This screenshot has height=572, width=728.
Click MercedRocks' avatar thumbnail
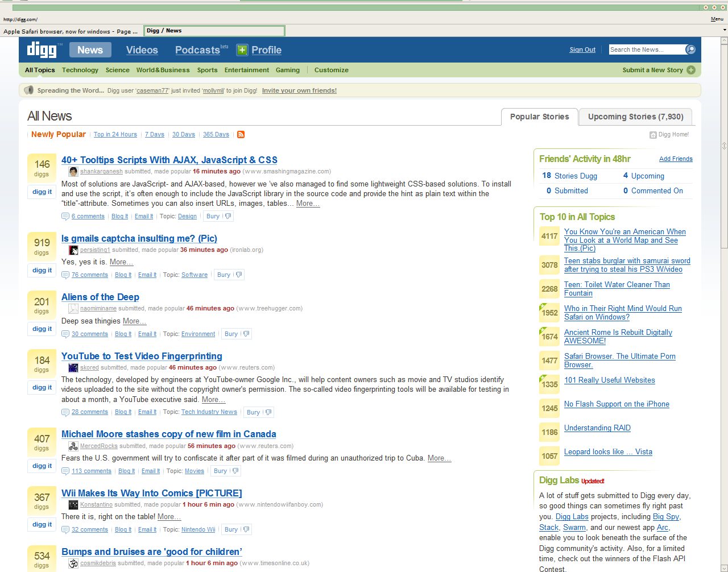pos(73,446)
